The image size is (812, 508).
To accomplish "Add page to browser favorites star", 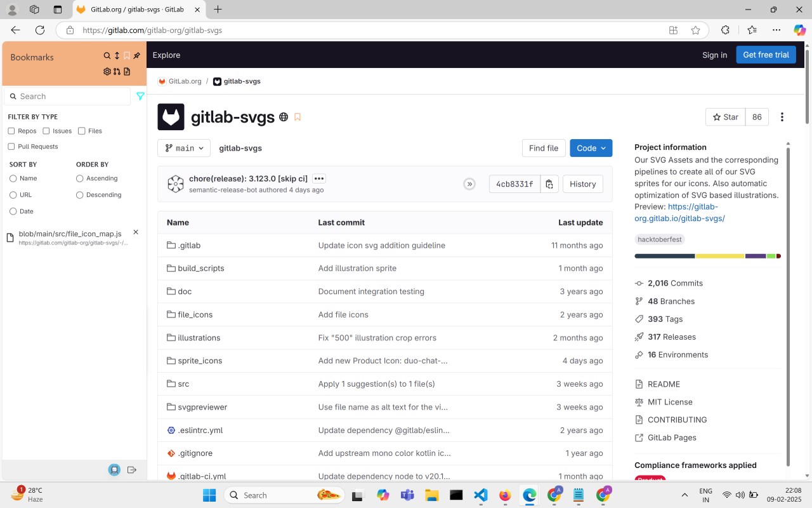I will [x=695, y=30].
